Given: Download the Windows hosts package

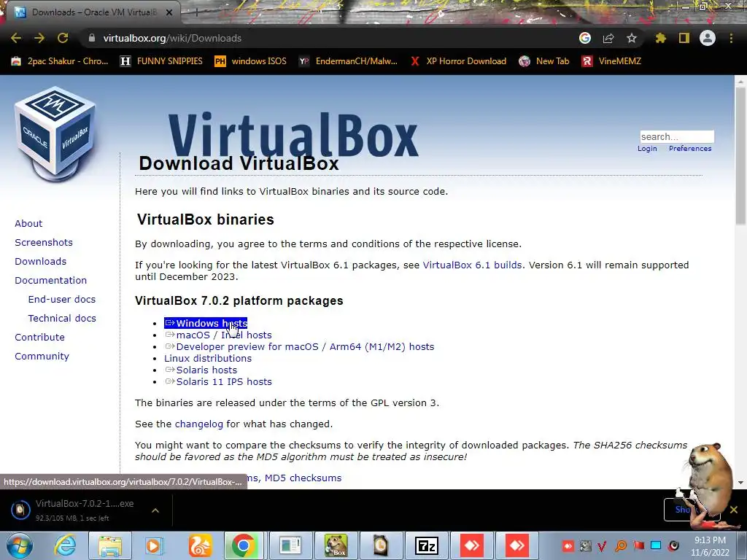Looking at the screenshot, I should (x=206, y=323).
